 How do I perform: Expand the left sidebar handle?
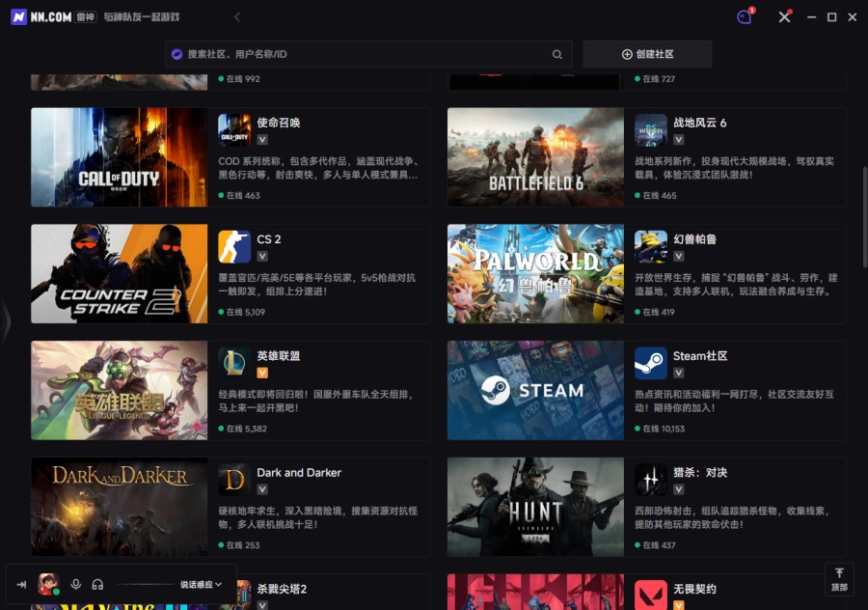coord(5,321)
